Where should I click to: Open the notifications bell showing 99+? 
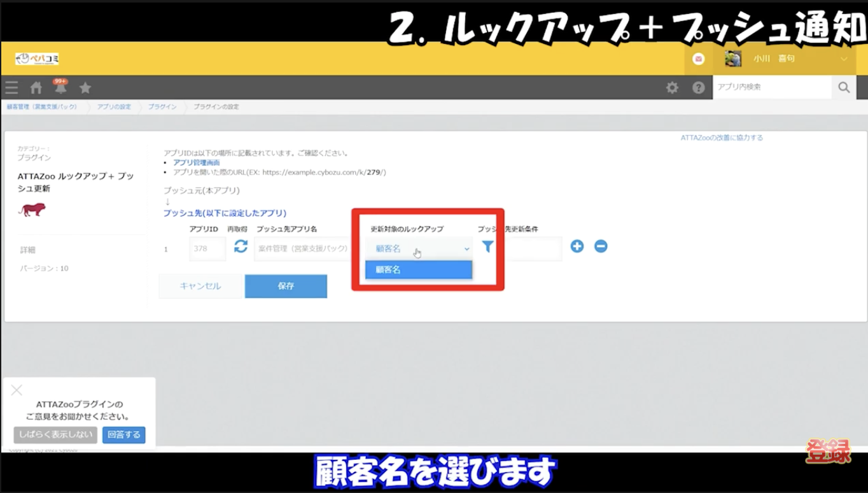tap(60, 87)
